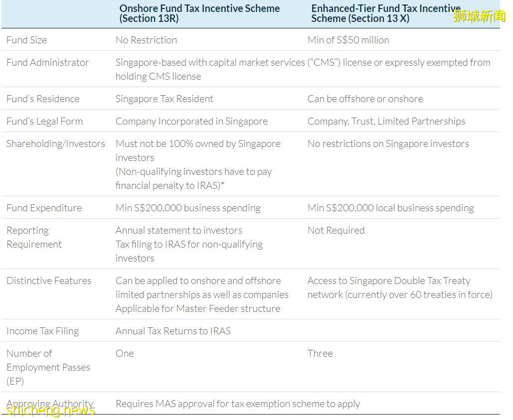
Task: Select the Fund Administrator row label
Action: tap(47, 62)
